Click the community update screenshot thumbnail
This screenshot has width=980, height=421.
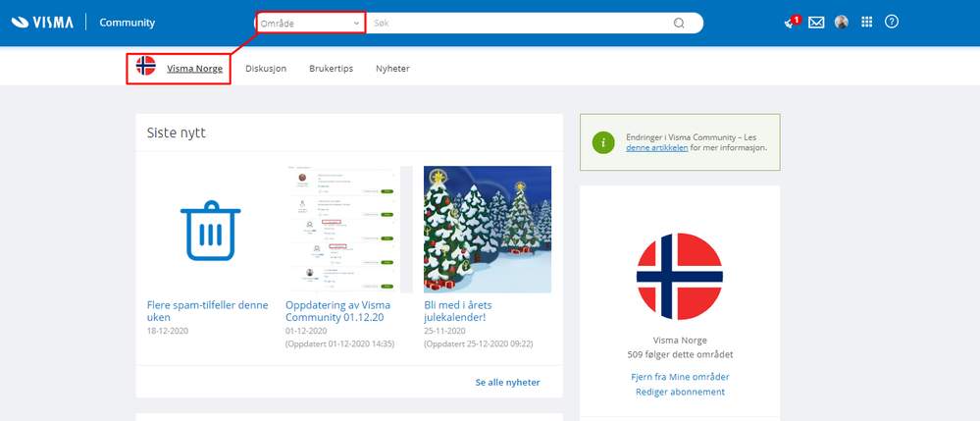[x=349, y=230]
